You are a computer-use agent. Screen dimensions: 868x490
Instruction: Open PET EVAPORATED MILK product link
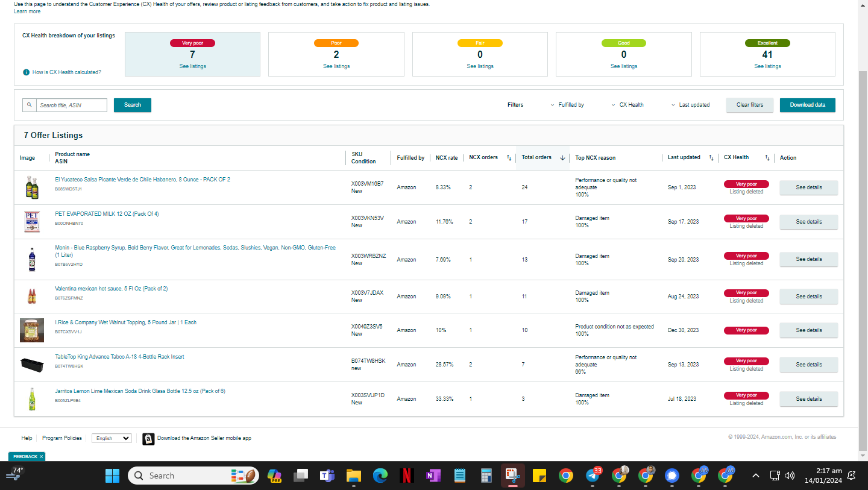(x=107, y=214)
